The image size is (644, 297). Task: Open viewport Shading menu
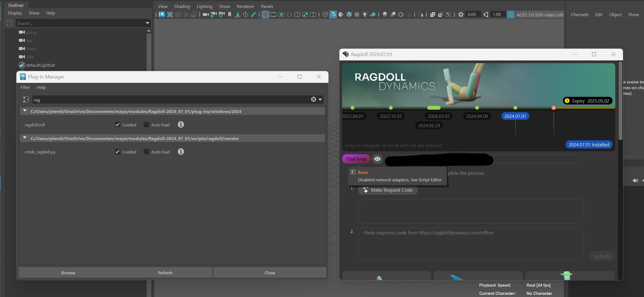pos(182,6)
